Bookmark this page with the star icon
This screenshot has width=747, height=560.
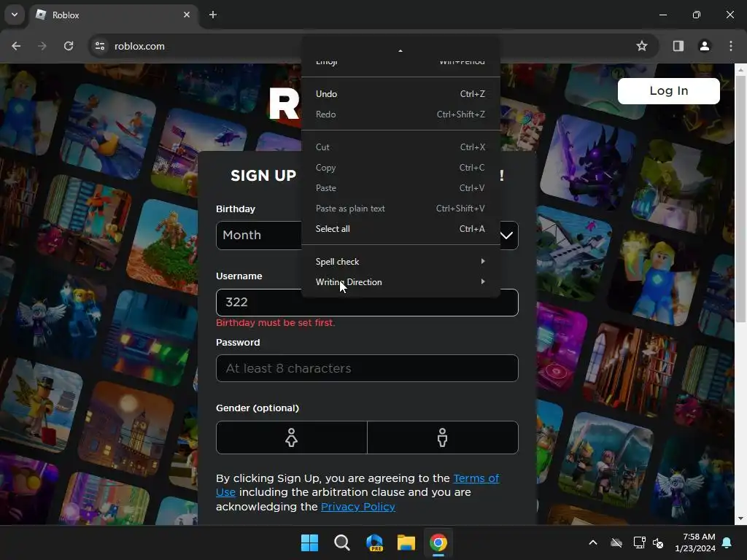click(x=642, y=46)
